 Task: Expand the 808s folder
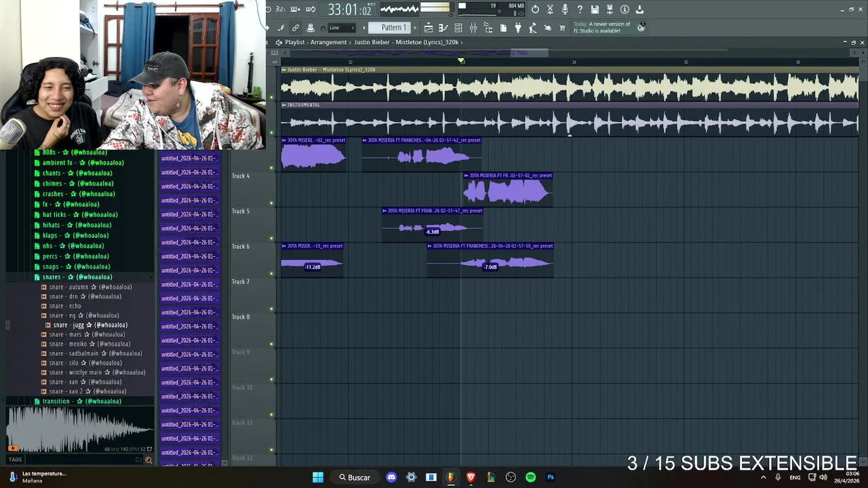coord(74,152)
